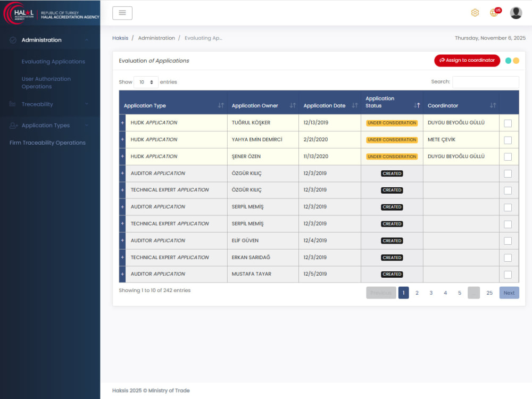Click the current page 1 button
The height and width of the screenshot is (399, 532).
(403, 293)
